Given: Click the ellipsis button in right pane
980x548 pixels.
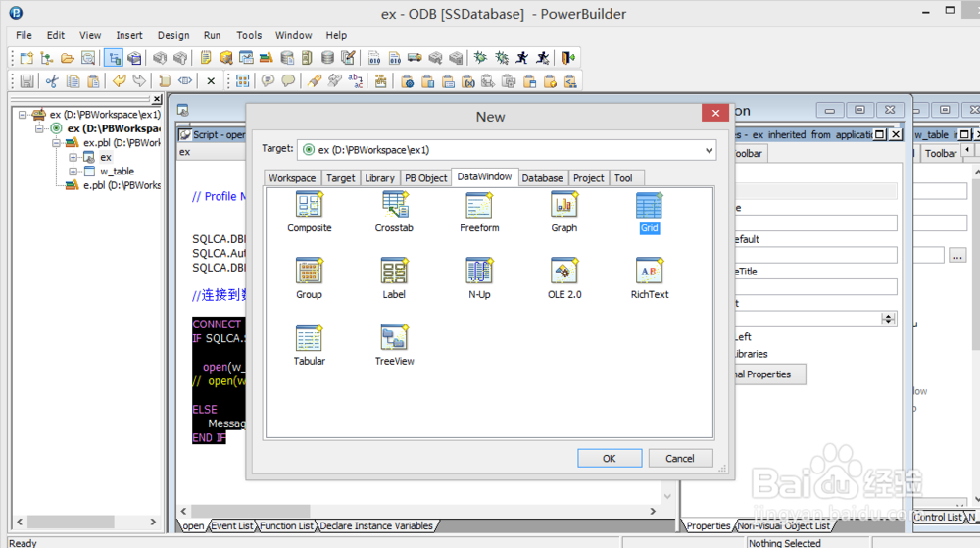Looking at the screenshot, I should point(957,255).
